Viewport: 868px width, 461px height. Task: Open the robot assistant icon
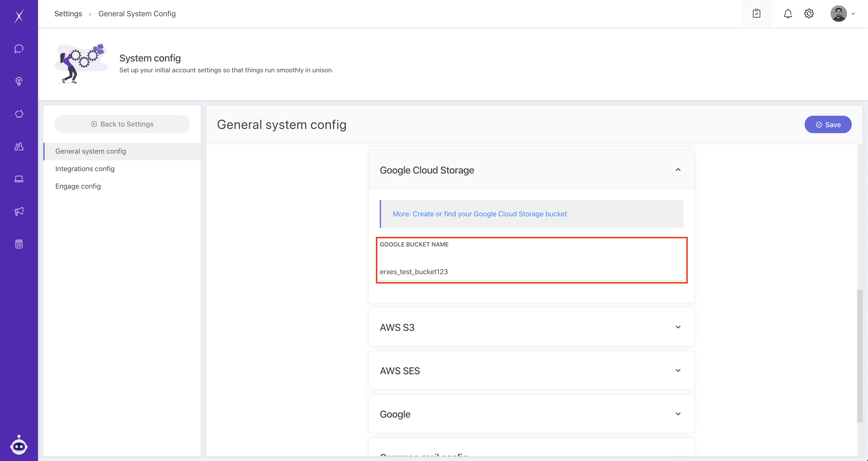tap(19, 446)
